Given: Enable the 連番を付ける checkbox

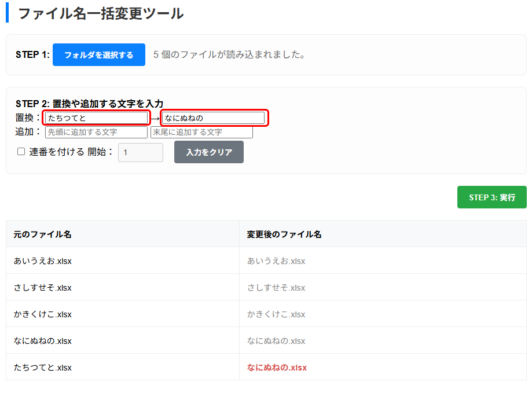Looking at the screenshot, I should pos(21,152).
